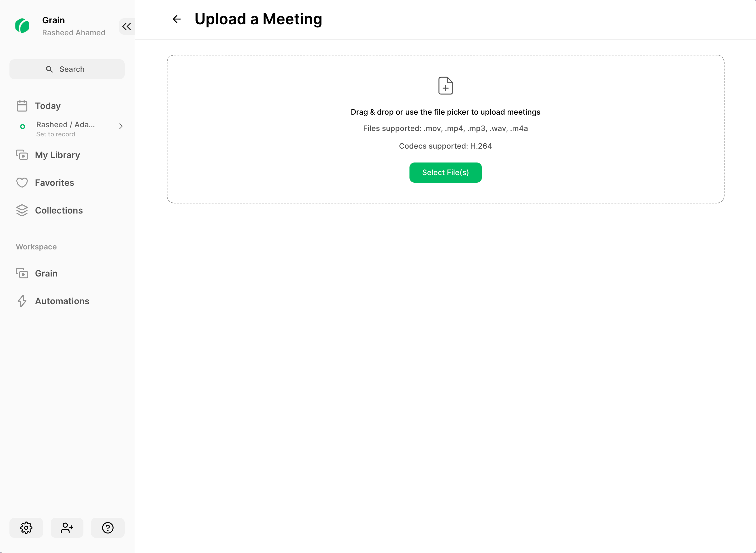This screenshot has width=756, height=553.
Task: Click the file upload plus icon
Action: 445,86
